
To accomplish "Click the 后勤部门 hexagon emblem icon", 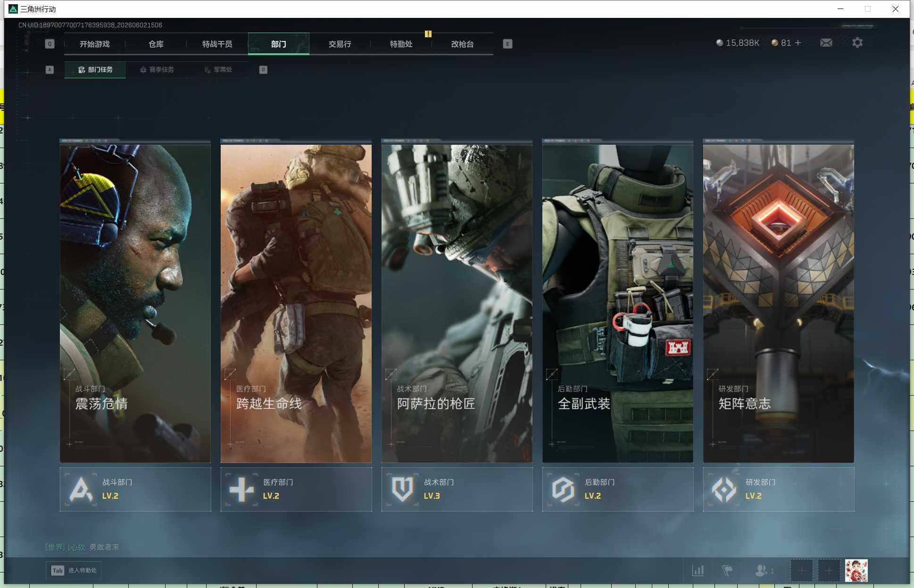I will [563, 489].
